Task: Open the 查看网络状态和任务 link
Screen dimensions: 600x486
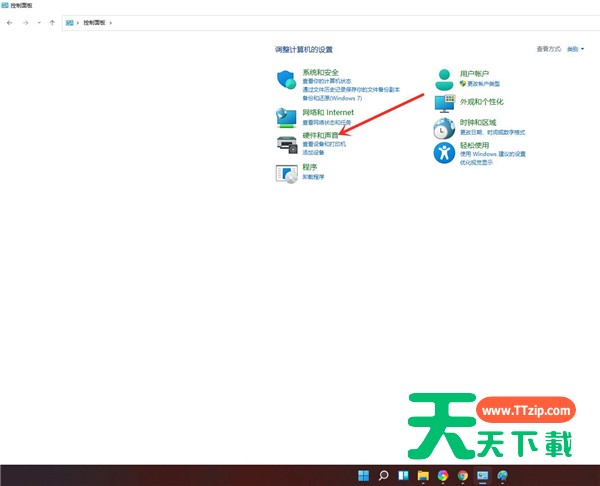Action: 326,122
